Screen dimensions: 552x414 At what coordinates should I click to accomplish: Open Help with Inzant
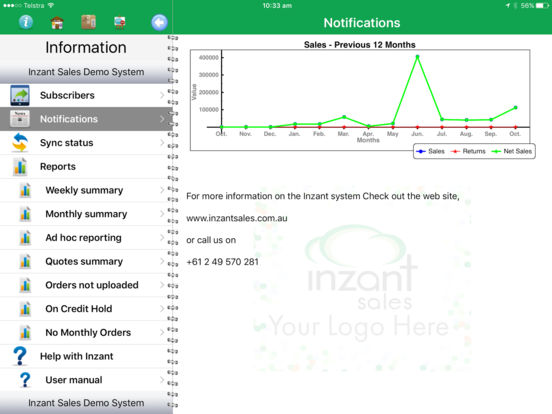pos(86,356)
